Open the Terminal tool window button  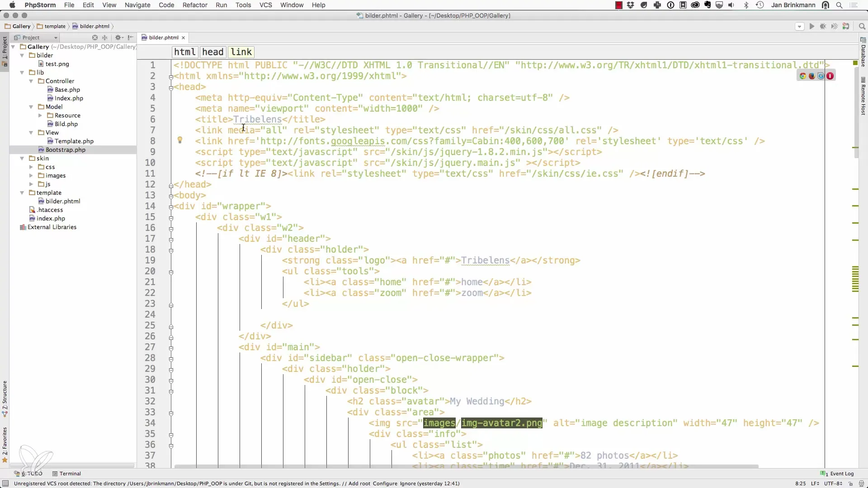pos(66,474)
